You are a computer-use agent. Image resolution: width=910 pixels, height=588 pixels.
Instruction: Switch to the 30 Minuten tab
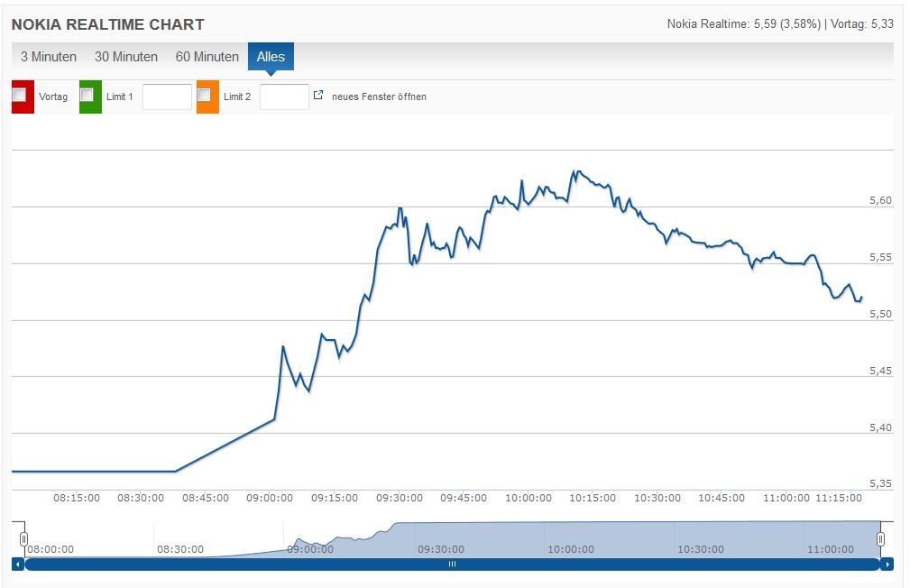click(126, 57)
